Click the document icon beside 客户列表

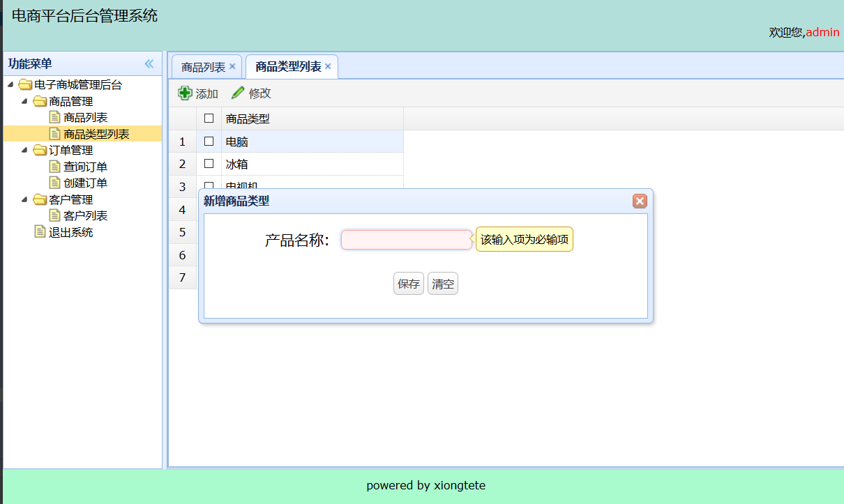coord(54,215)
